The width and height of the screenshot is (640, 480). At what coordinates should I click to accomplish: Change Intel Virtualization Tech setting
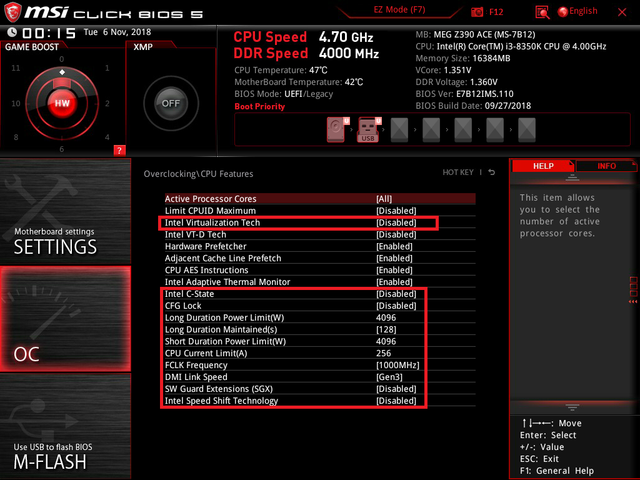[x=320, y=222]
